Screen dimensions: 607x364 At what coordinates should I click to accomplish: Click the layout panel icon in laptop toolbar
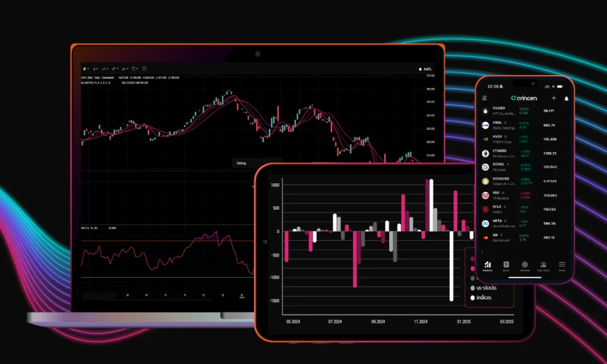[144, 69]
